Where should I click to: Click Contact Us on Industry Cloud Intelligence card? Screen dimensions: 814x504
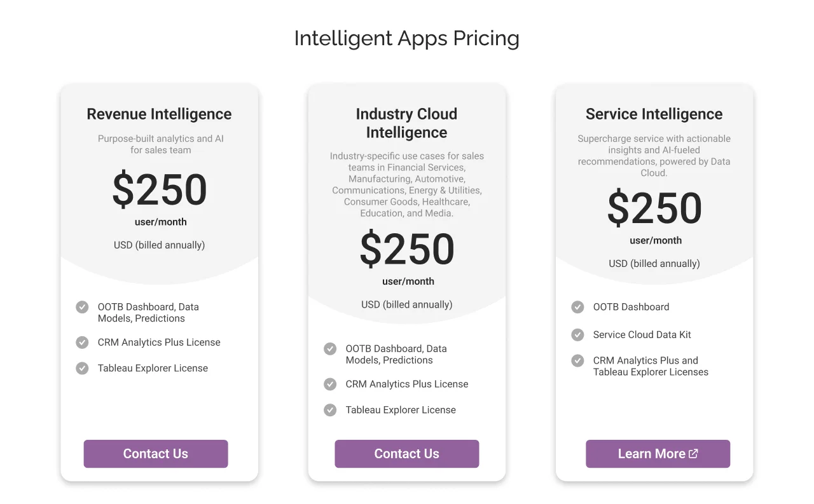pyautogui.click(x=406, y=454)
